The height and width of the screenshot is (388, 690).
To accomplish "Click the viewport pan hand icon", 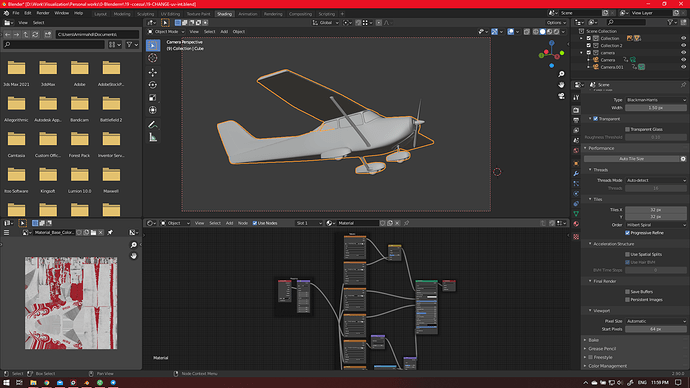I will coord(561,84).
